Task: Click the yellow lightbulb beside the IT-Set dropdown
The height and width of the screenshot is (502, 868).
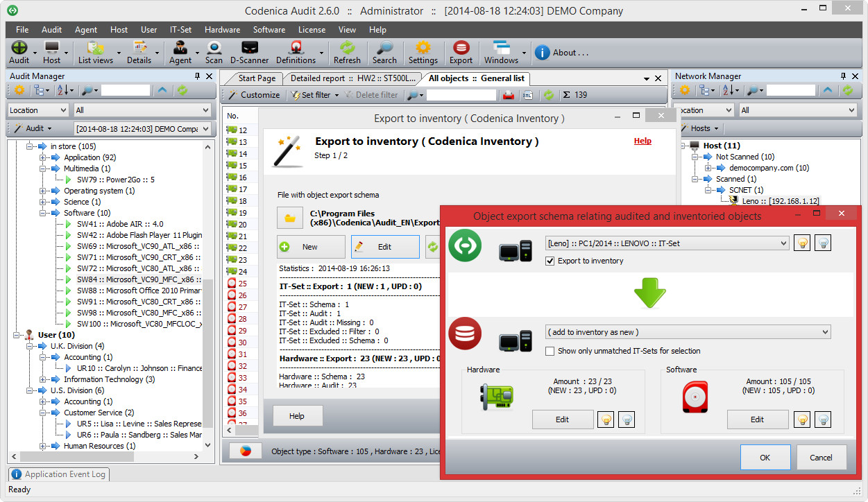Action: [801, 243]
